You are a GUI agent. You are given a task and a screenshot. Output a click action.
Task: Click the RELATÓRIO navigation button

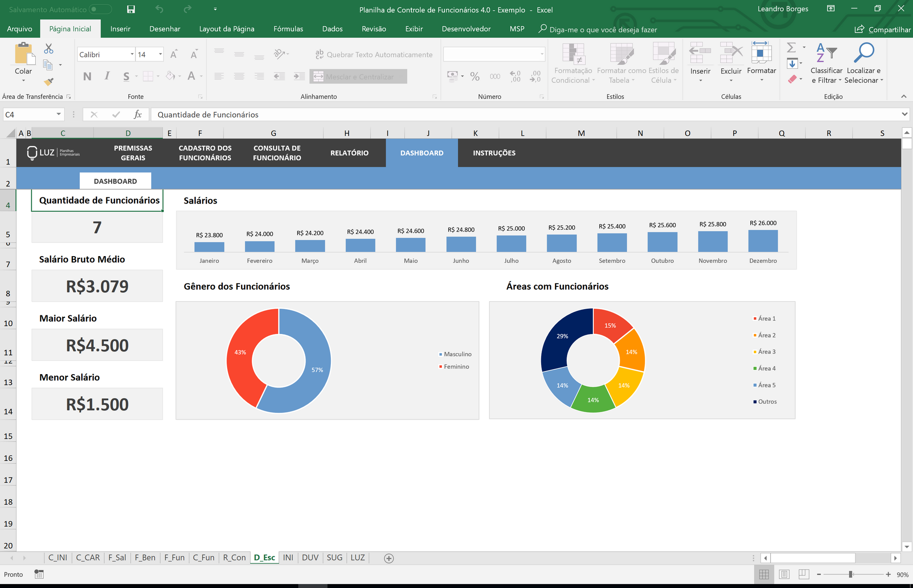click(x=349, y=153)
